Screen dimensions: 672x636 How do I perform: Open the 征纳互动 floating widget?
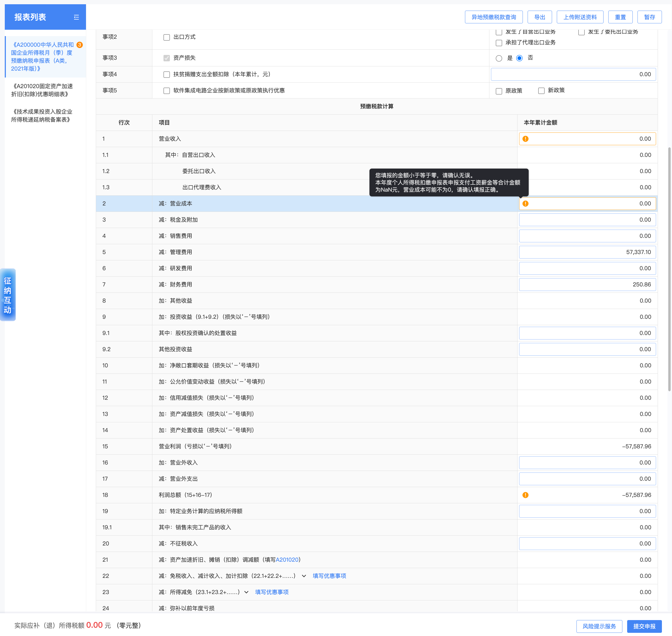pos(7,295)
